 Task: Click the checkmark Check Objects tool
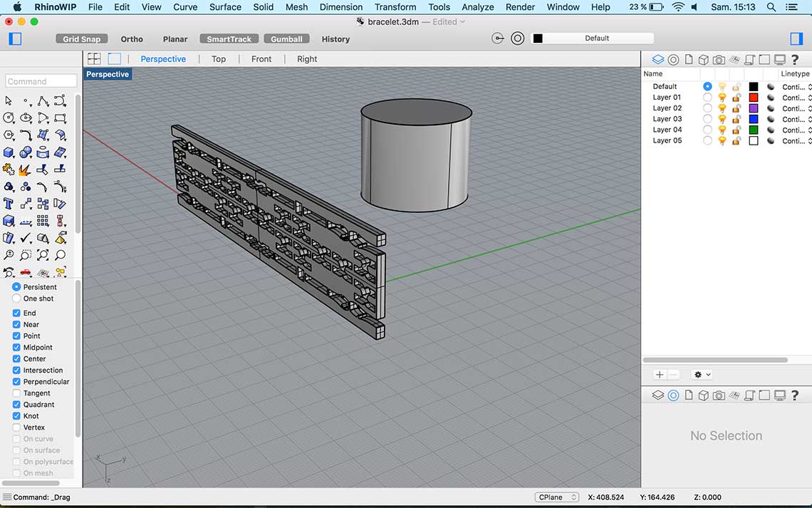pos(26,238)
